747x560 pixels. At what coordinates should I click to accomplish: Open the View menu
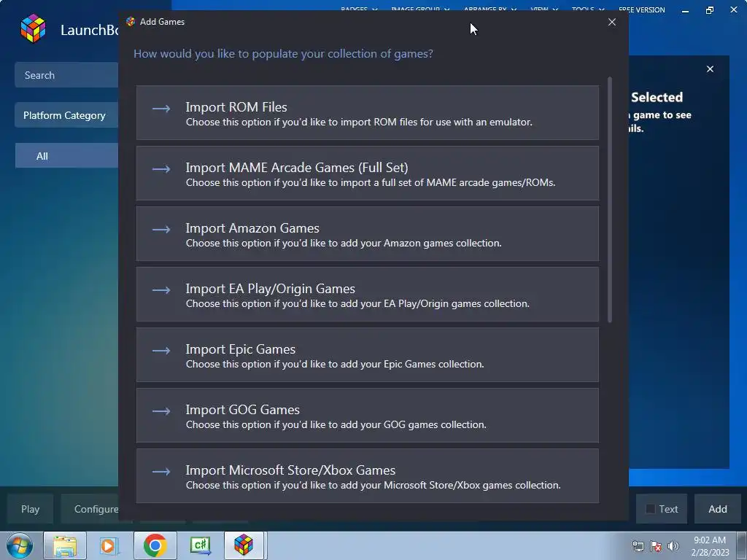click(544, 9)
